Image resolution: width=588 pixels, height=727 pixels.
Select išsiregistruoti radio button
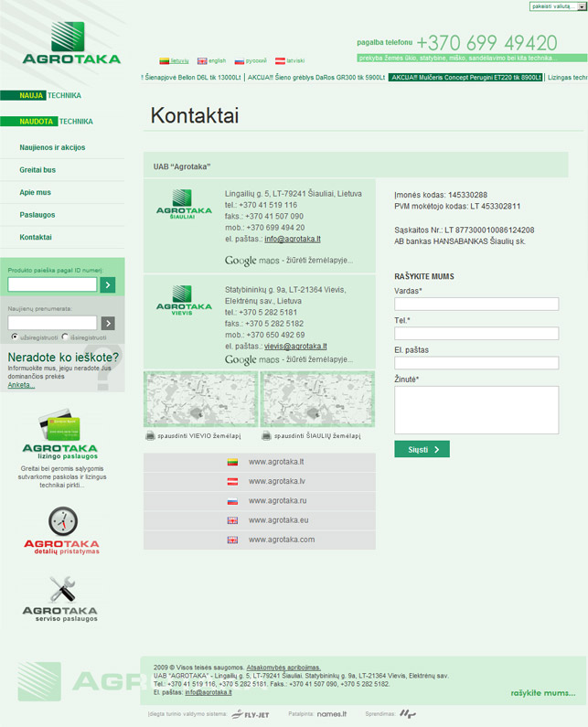[x=65, y=337]
